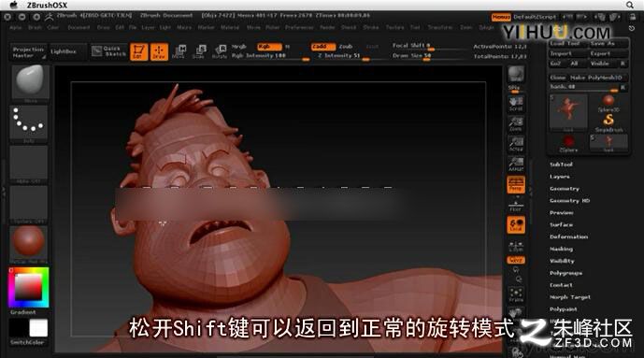Choose the Scale tool icon

199,51
